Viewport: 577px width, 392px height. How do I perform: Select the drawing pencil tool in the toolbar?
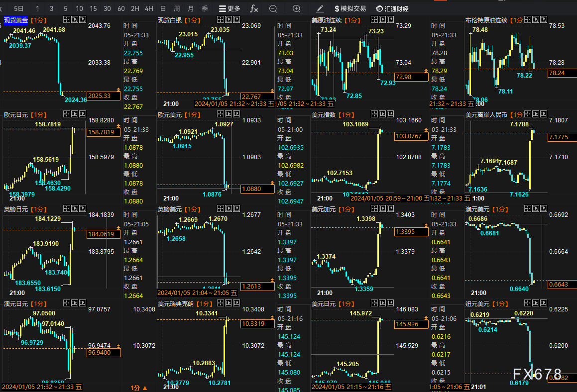[319, 8]
